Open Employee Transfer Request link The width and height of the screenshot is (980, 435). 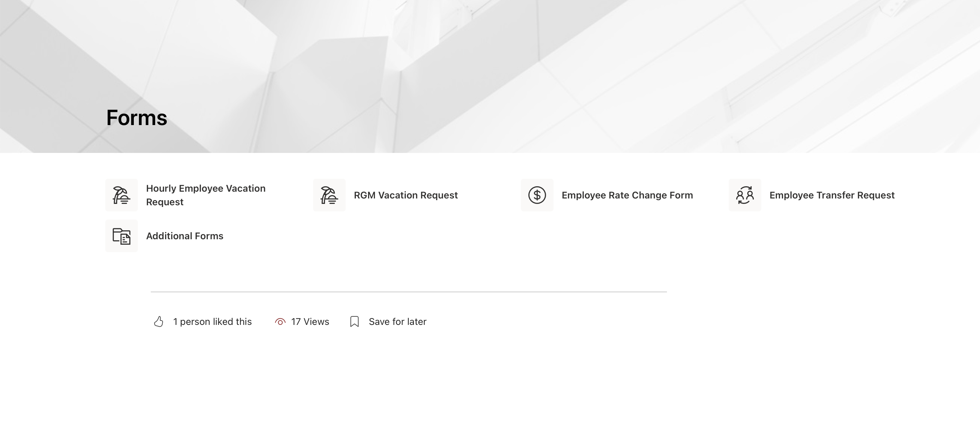point(832,195)
